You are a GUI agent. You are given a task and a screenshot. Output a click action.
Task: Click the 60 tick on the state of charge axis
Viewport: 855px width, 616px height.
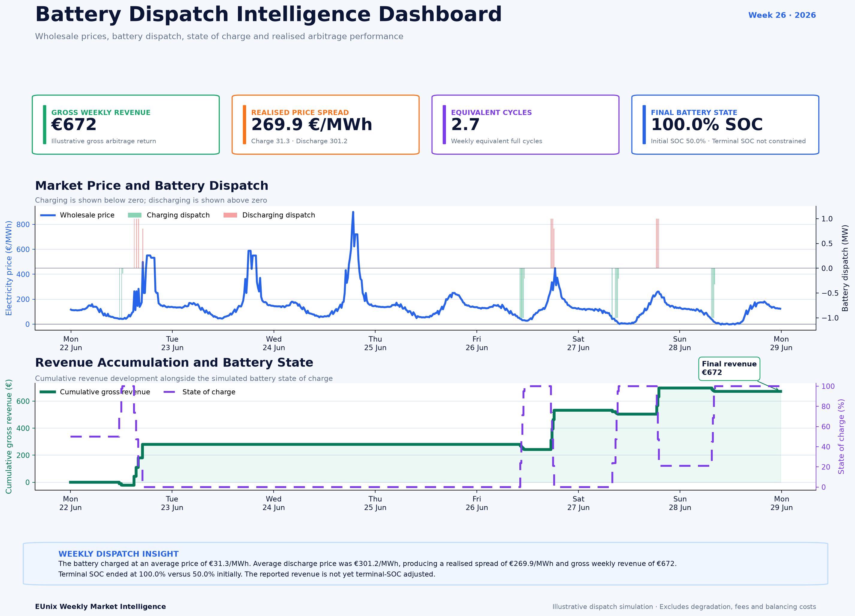(826, 427)
